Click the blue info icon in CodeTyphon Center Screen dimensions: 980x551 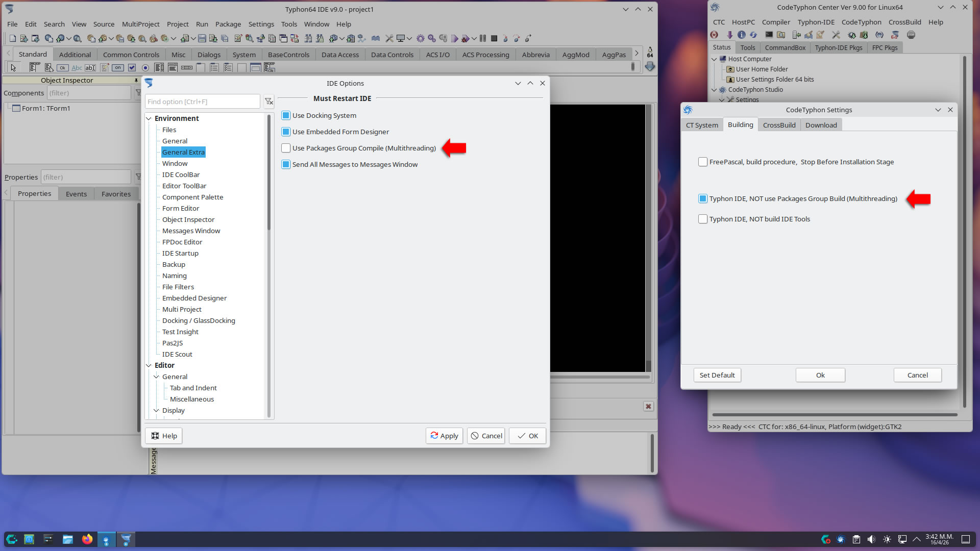[x=742, y=35]
